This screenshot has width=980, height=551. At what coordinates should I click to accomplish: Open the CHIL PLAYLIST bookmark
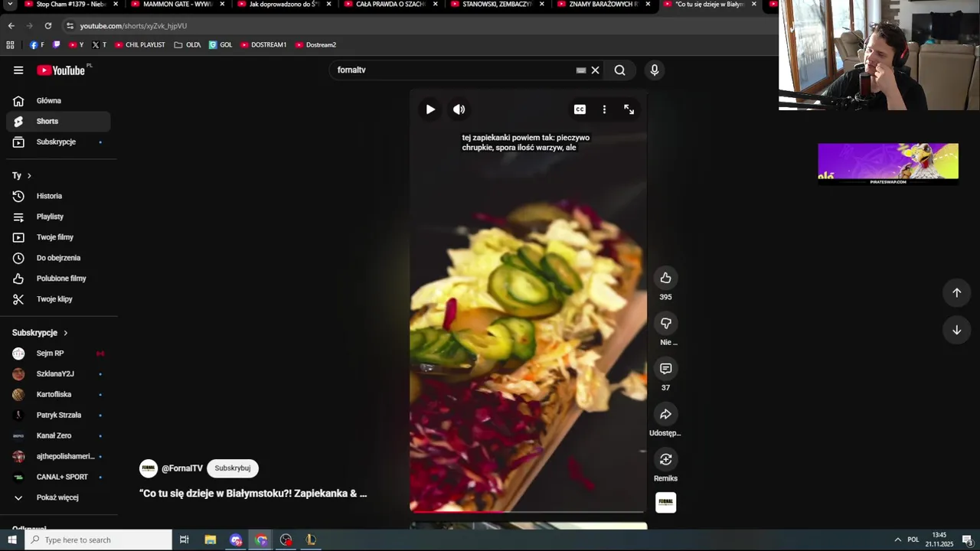click(140, 44)
